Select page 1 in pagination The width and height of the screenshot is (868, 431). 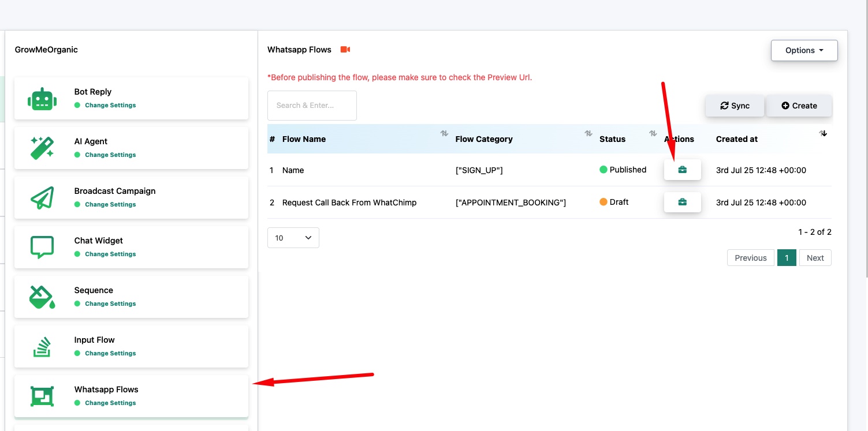tap(787, 258)
